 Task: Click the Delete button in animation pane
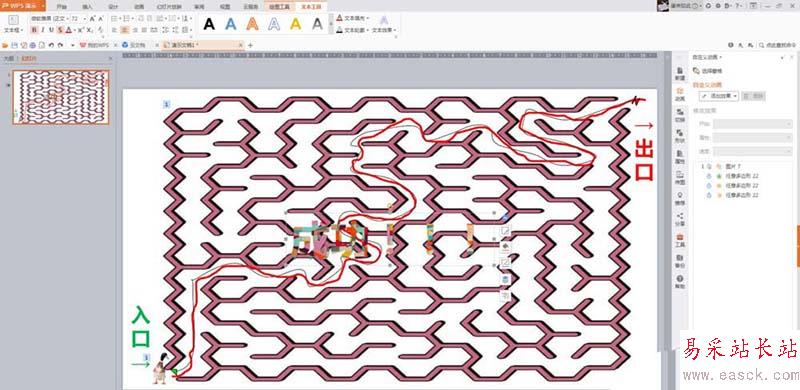[754, 96]
